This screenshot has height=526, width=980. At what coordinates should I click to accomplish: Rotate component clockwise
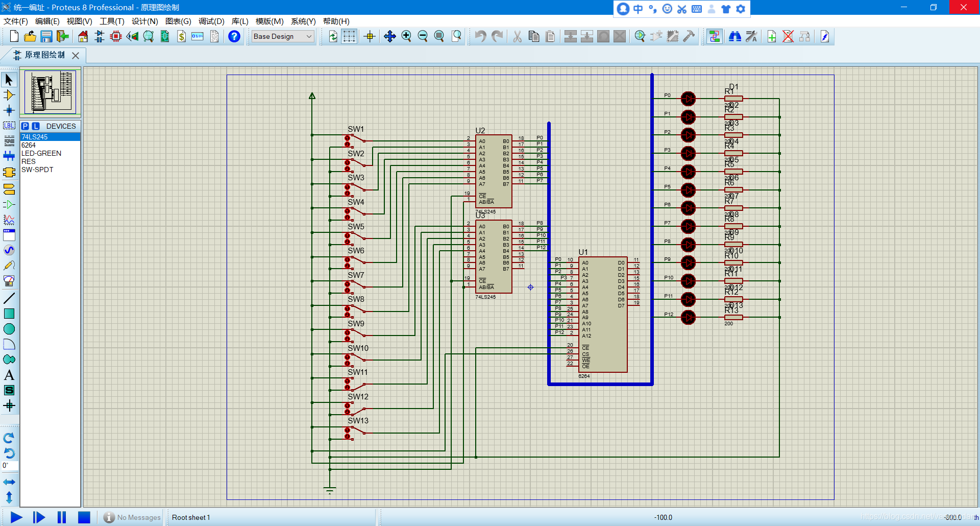coord(9,438)
